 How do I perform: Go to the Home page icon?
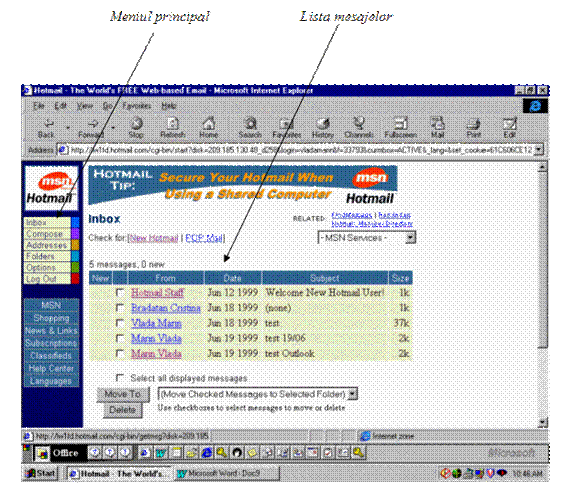pos(208,124)
